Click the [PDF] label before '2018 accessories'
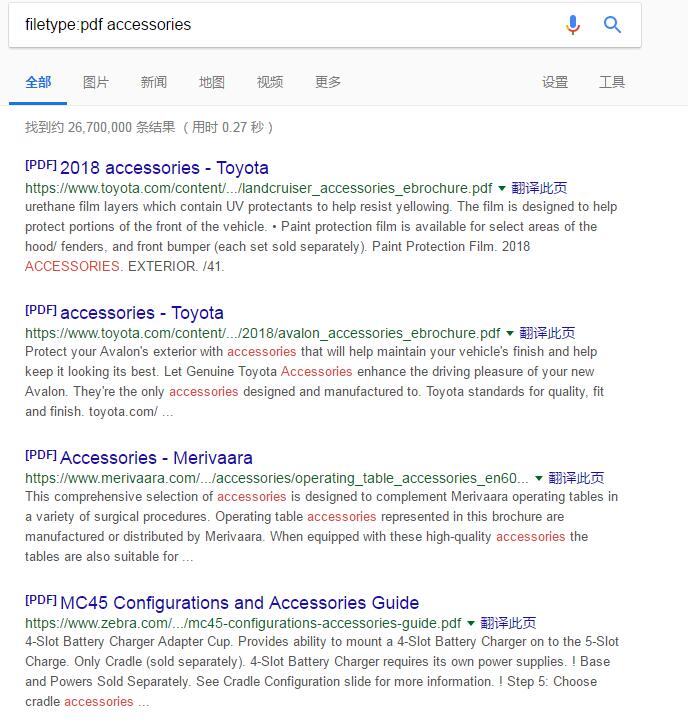Image resolution: width=688 pixels, height=727 pixels. (41, 165)
